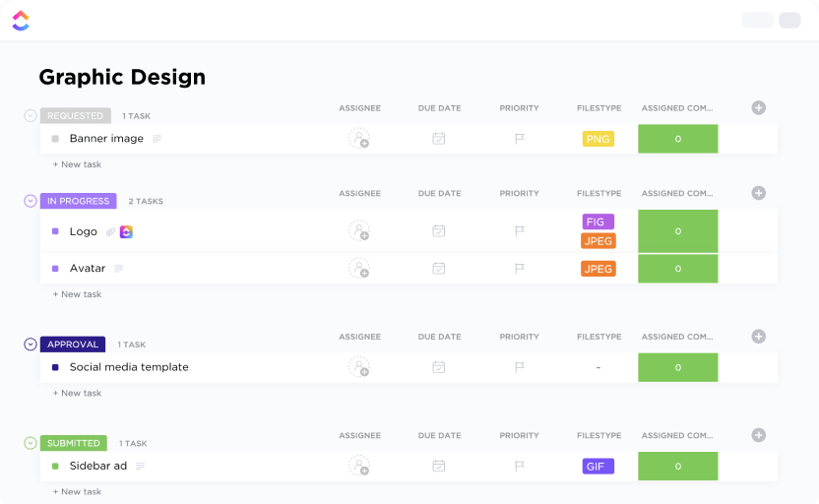Click the ClickUp app icon beside Logo
Viewport: 819px width, 504px height.
coord(126,231)
